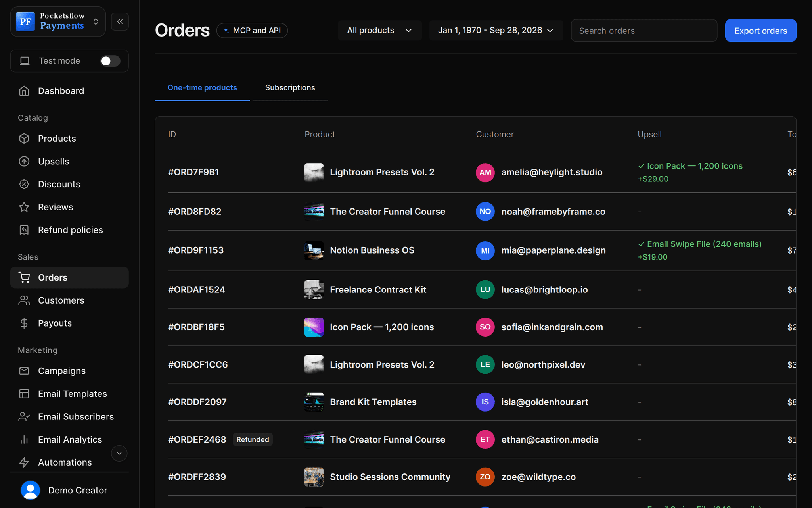The height and width of the screenshot is (508, 812).
Task: Open the Pocketsflow Payments workspace switcher
Action: [58, 21]
